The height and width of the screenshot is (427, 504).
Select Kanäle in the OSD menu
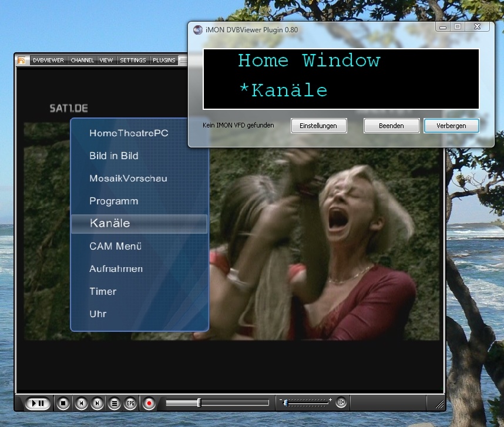139,224
